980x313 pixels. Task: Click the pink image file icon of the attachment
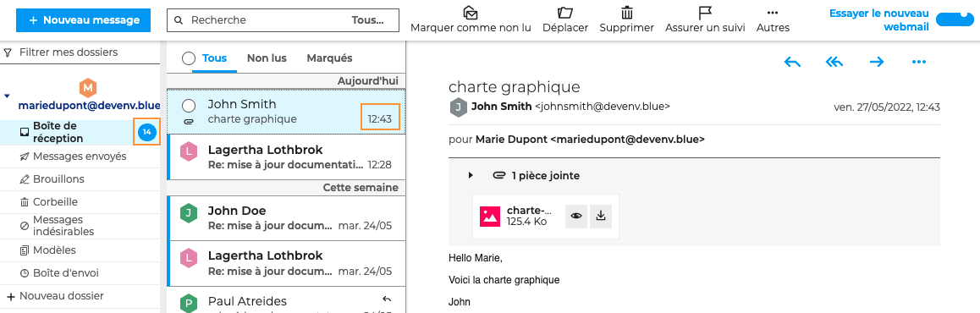(490, 217)
